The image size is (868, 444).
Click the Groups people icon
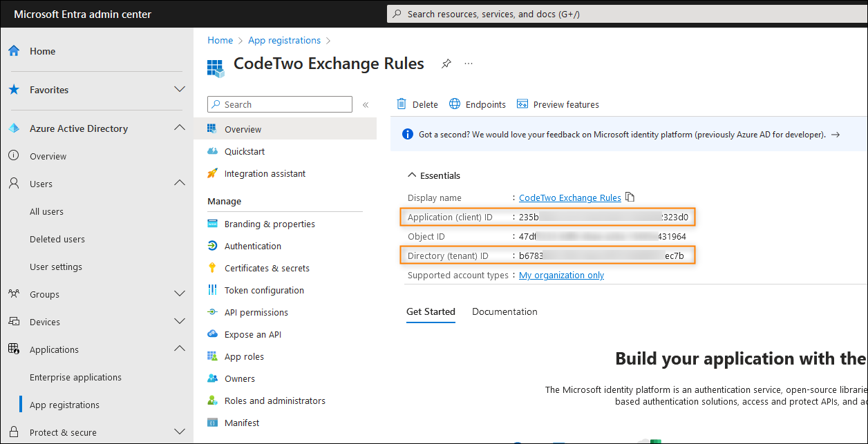pos(14,294)
